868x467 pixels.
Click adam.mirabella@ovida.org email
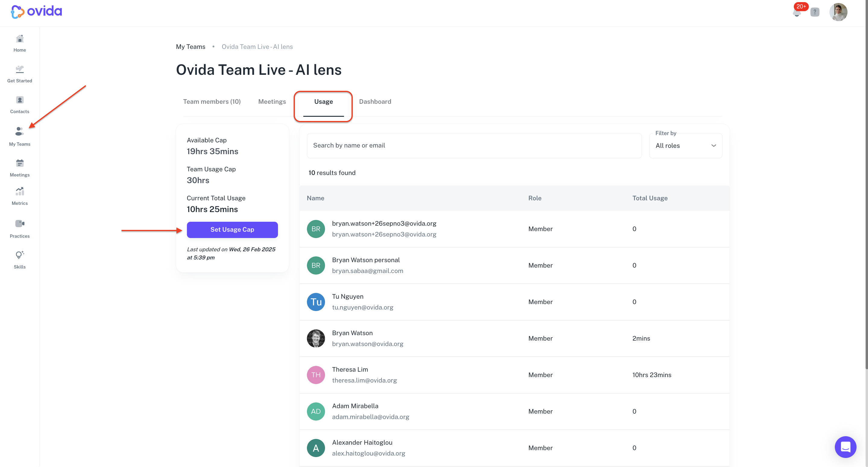(370, 417)
